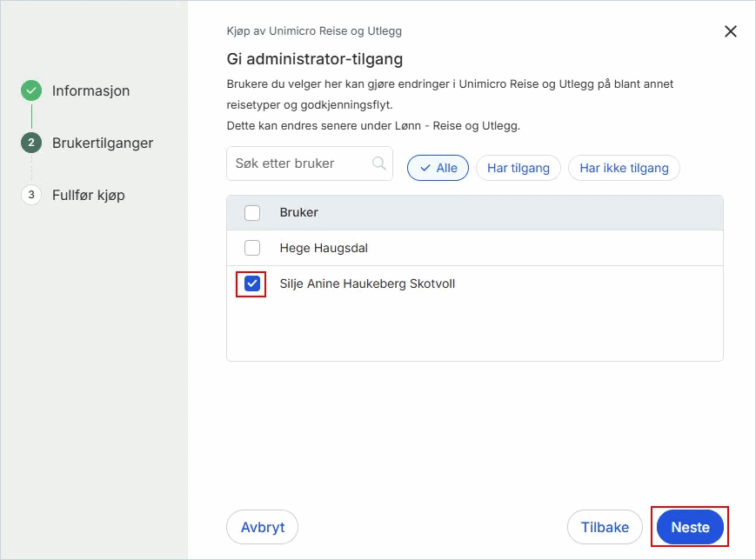Viewport: 756px width, 560px height.
Task: Click the Kjøp av Unimicro Reise og Utlegg title
Action: click(x=314, y=31)
